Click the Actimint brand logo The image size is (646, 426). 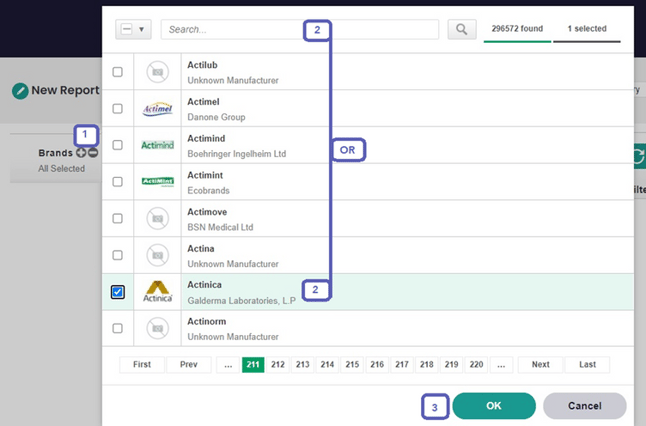coord(157,182)
